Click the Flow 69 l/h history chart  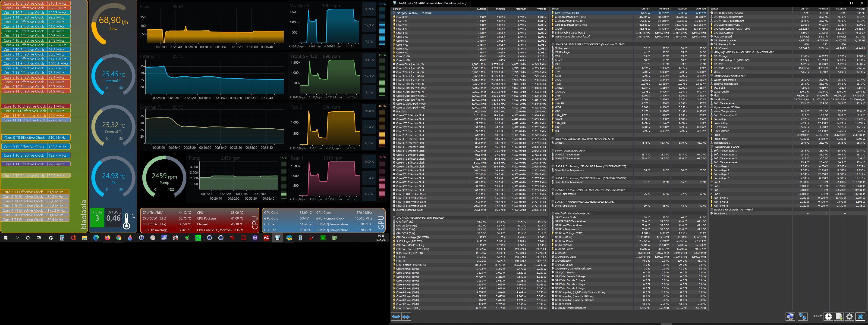(x=212, y=26)
